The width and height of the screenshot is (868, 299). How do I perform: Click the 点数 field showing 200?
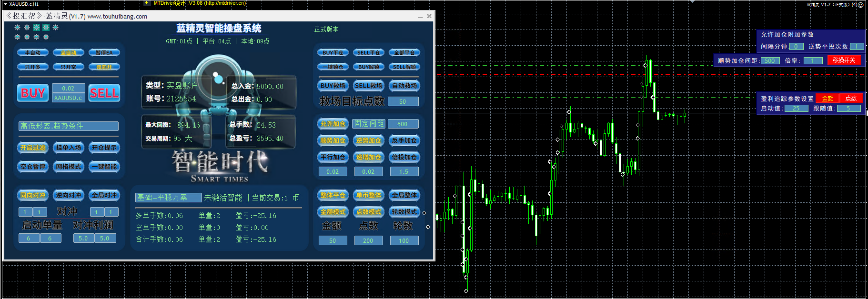coord(368,240)
